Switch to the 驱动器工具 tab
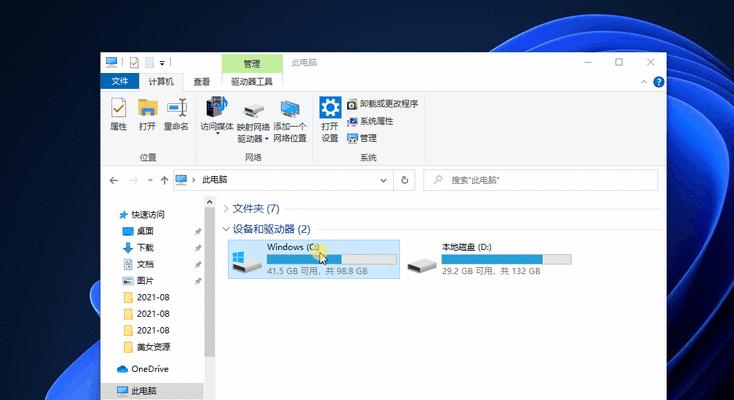The image size is (734, 400). click(252, 81)
